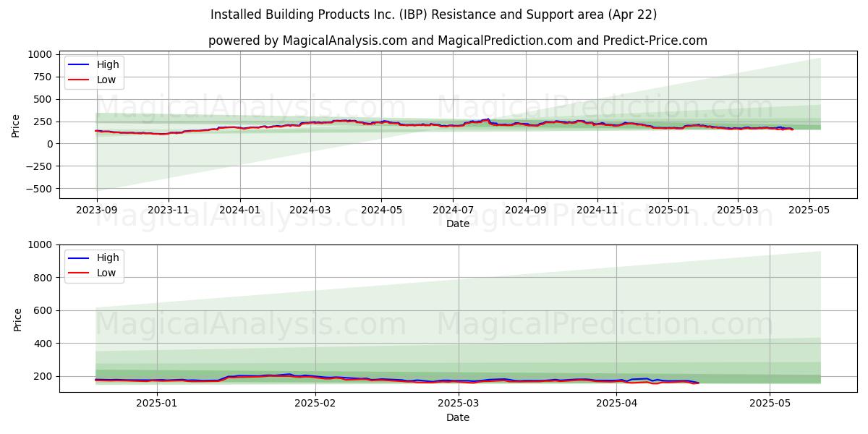Image resolution: width=868 pixels, height=434 pixels.
Task: Click the 2024-11 date tick label
Action: click(597, 210)
